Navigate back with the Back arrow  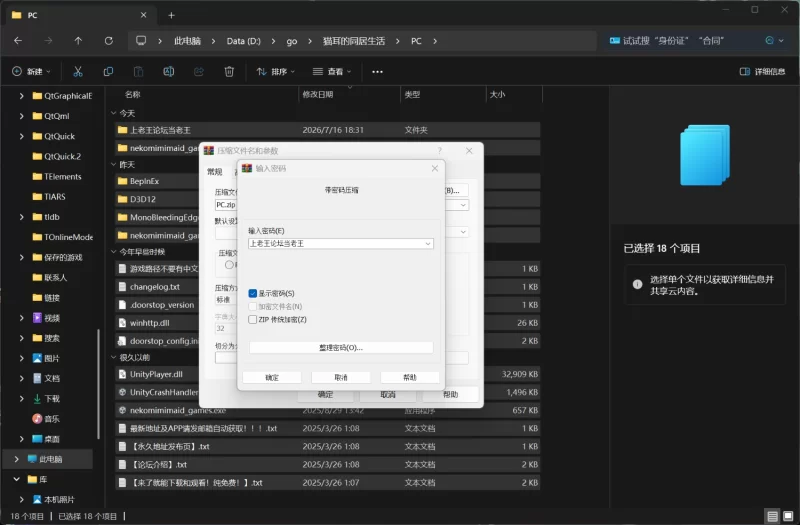coord(18,41)
